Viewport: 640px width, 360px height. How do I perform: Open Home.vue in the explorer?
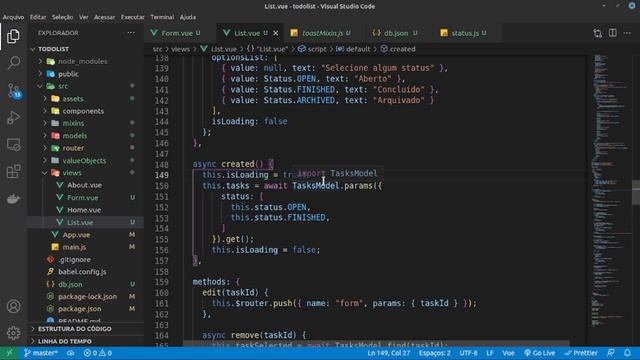click(x=86, y=210)
